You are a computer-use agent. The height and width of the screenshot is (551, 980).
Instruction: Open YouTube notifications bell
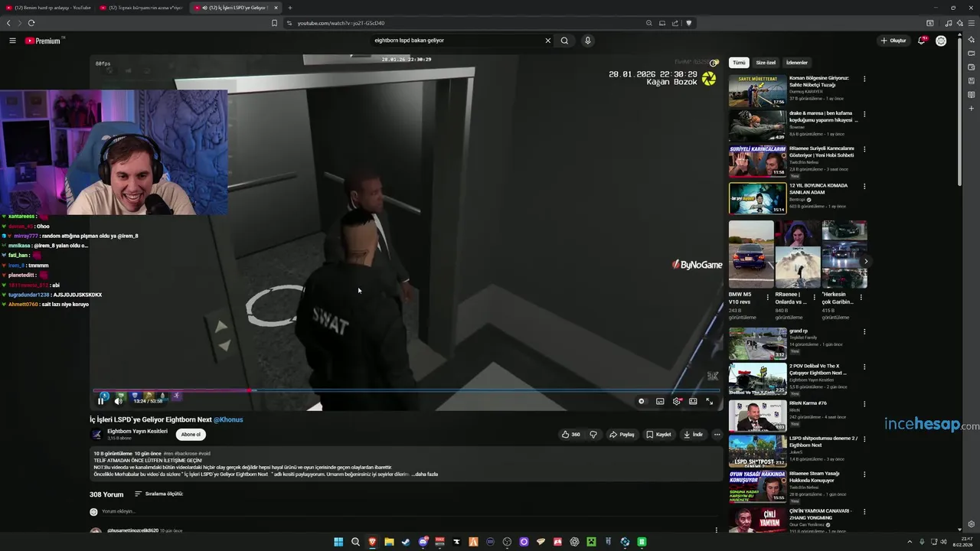(x=923, y=41)
